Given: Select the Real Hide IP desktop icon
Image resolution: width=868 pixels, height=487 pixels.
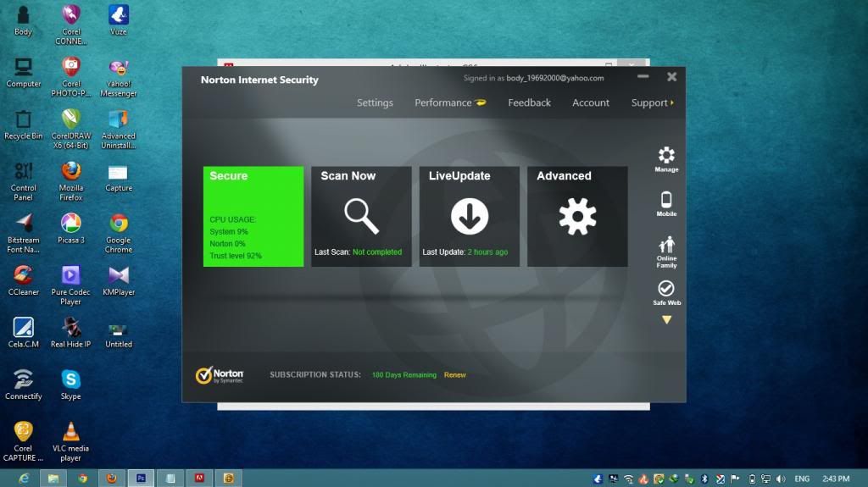Looking at the screenshot, I should [x=71, y=333].
